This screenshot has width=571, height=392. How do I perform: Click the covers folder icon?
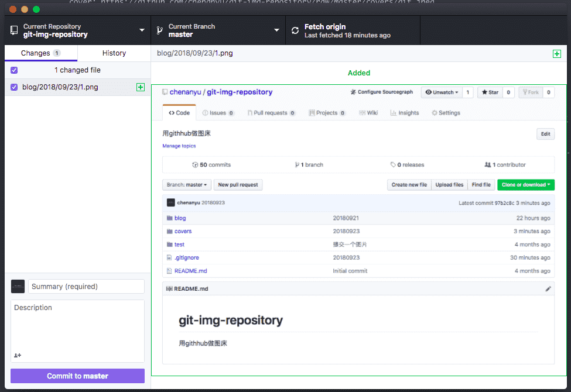click(169, 232)
